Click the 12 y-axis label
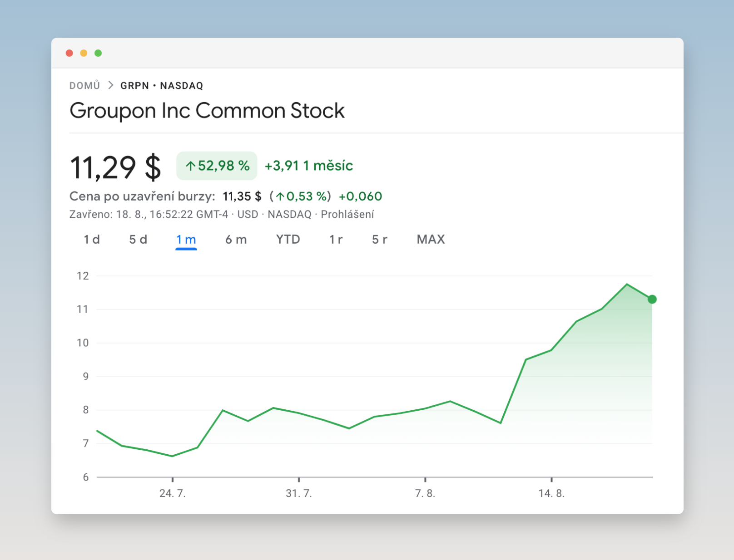 click(83, 276)
